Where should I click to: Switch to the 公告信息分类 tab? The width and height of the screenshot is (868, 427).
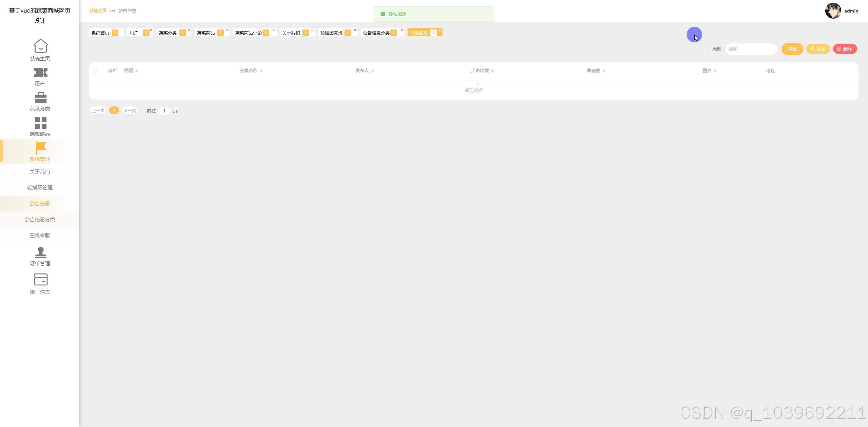pyautogui.click(x=376, y=33)
